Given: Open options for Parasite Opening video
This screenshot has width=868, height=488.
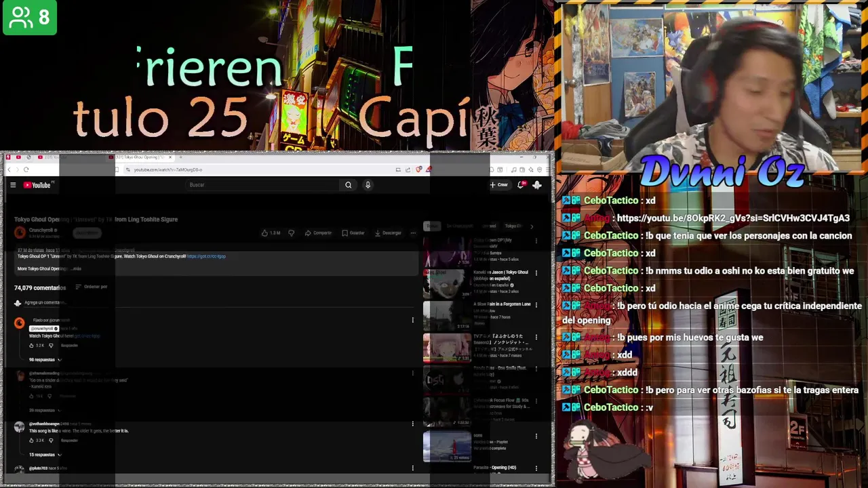Looking at the screenshot, I should click(536, 468).
